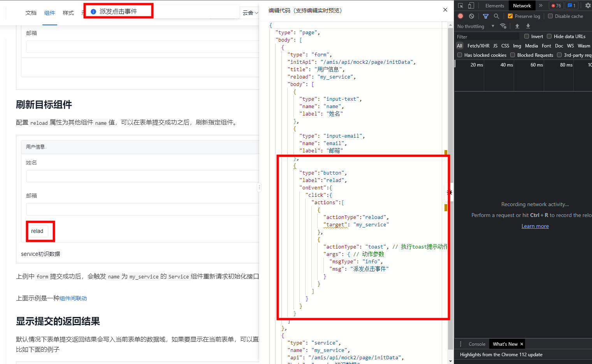The height and width of the screenshot is (364, 592).
Task: Click the 显示提交的返回结果 heading
Action: [58, 321]
